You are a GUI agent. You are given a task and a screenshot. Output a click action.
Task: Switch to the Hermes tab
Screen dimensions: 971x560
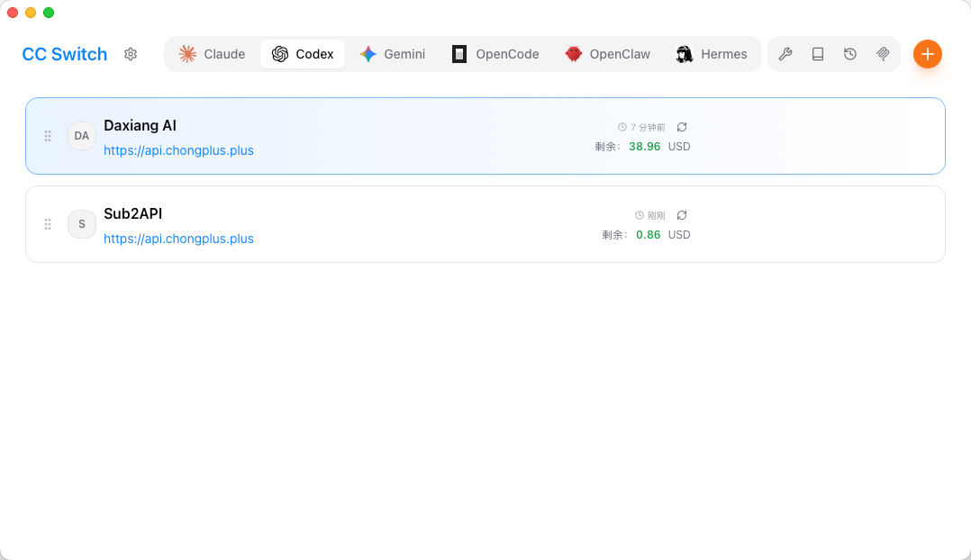[x=712, y=54]
